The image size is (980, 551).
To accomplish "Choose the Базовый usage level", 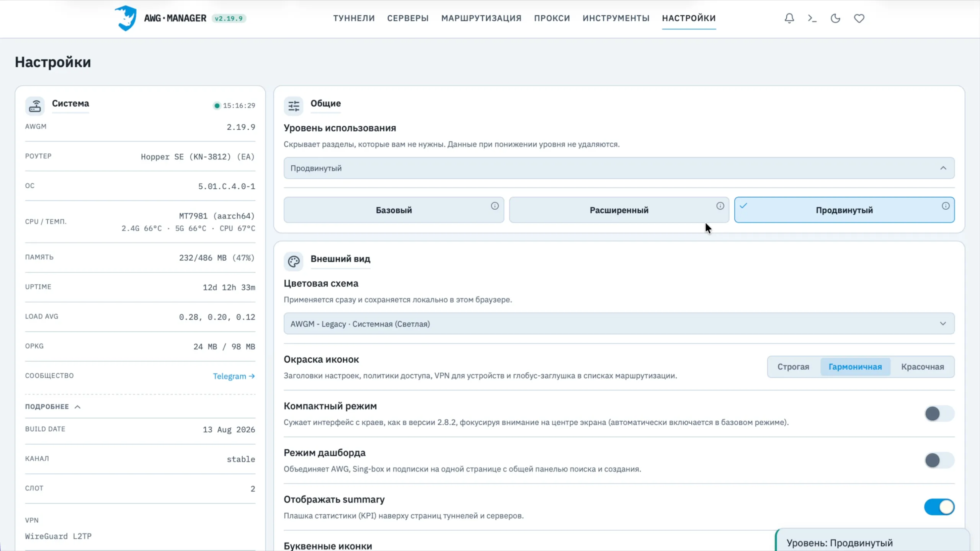I will click(394, 210).
